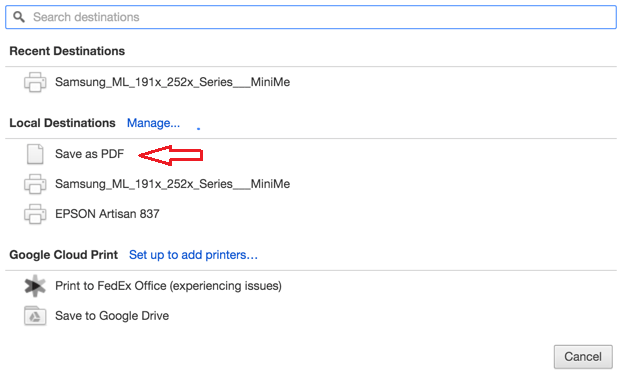626x372 pixels.
Task: Open Set up to add printers link
Action: (193, 255)
